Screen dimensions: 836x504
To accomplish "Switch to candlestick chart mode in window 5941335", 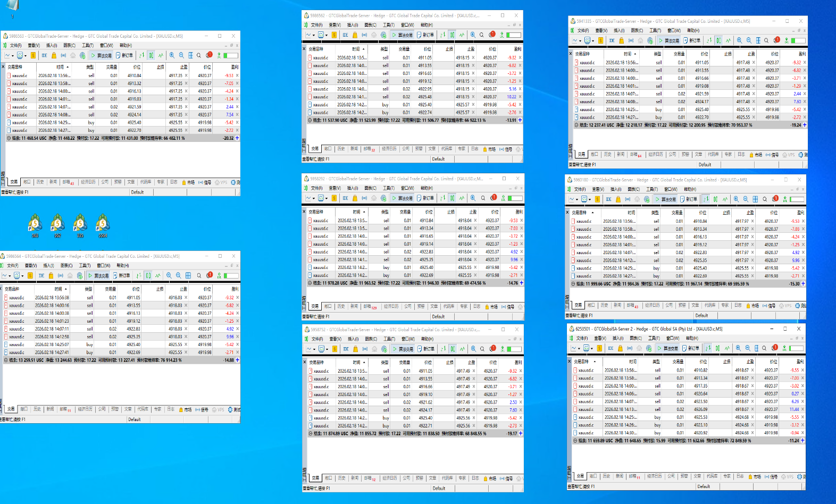I will coord(718,40).
